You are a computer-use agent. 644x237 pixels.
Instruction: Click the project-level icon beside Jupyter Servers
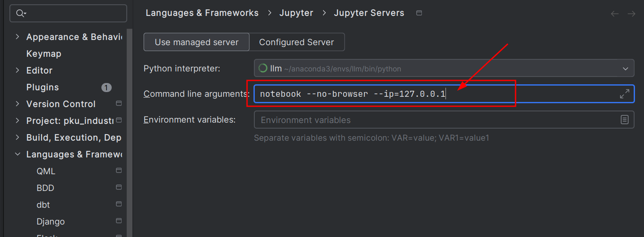[419, 13]
